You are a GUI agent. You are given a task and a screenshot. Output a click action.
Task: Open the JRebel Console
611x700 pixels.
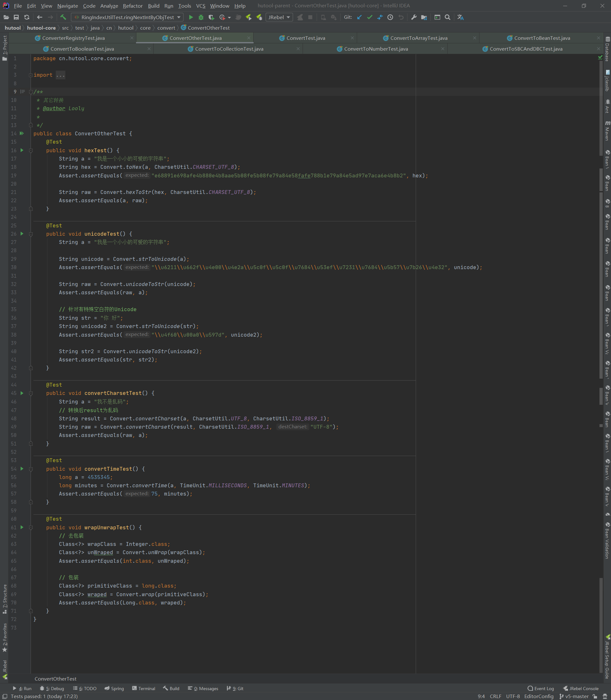click(x=581, y=689)
